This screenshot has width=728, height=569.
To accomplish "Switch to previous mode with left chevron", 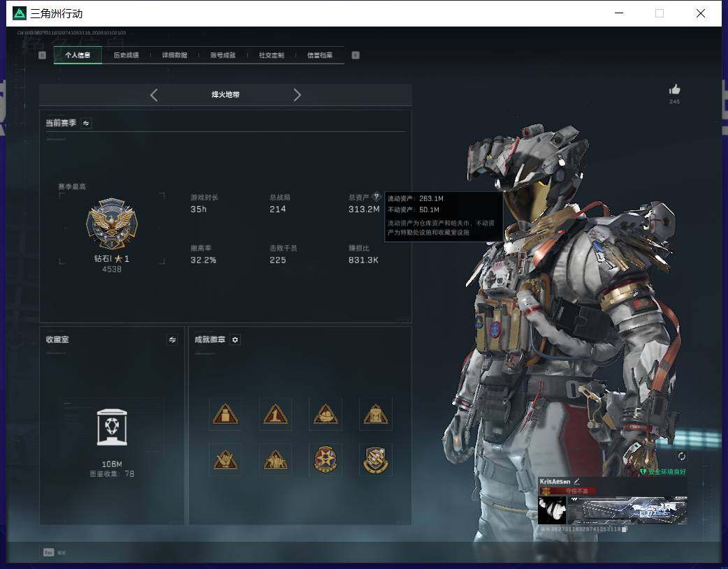I will tap(154, 95).
